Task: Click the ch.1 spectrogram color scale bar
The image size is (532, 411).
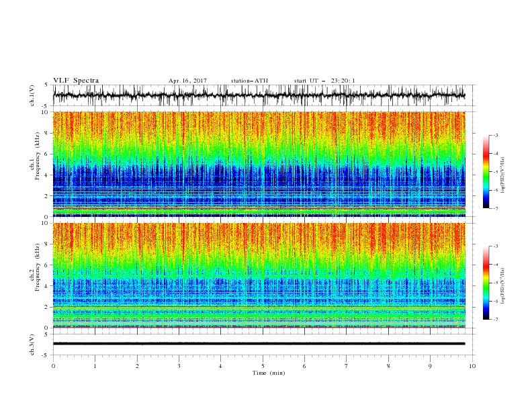Action: (486, 171)
